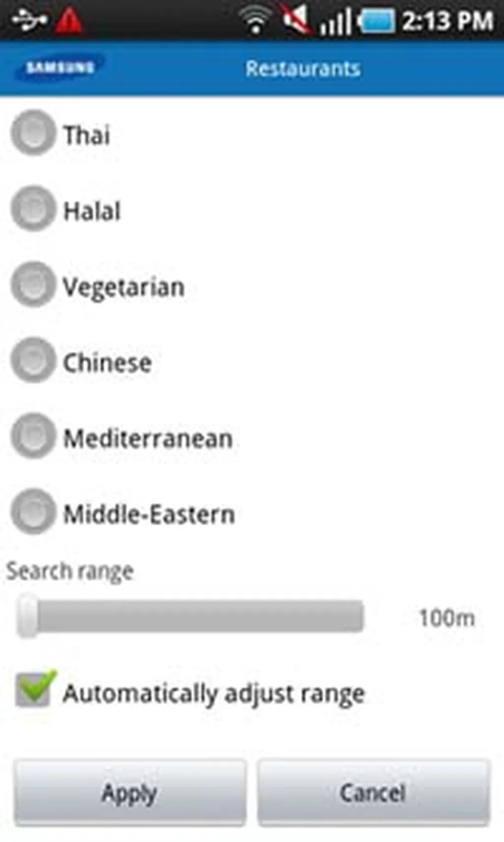
Task: Uncheck Automatically adjust range checkbox
Action: click(33, 689)
